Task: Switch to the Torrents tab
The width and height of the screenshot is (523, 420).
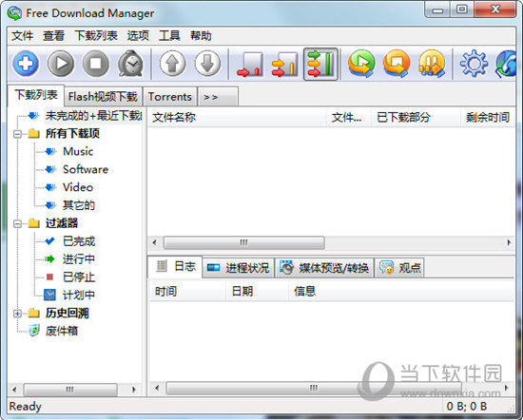Action: (x=170, y=97)
